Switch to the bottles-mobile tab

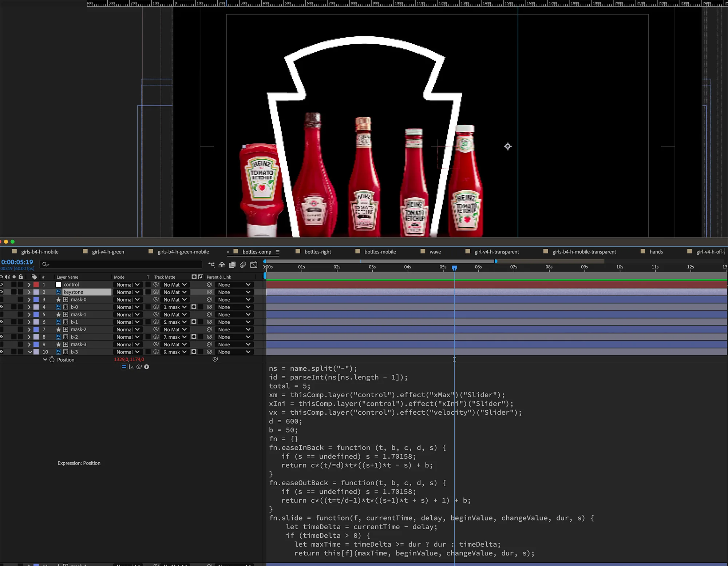[x=380, y=252]
